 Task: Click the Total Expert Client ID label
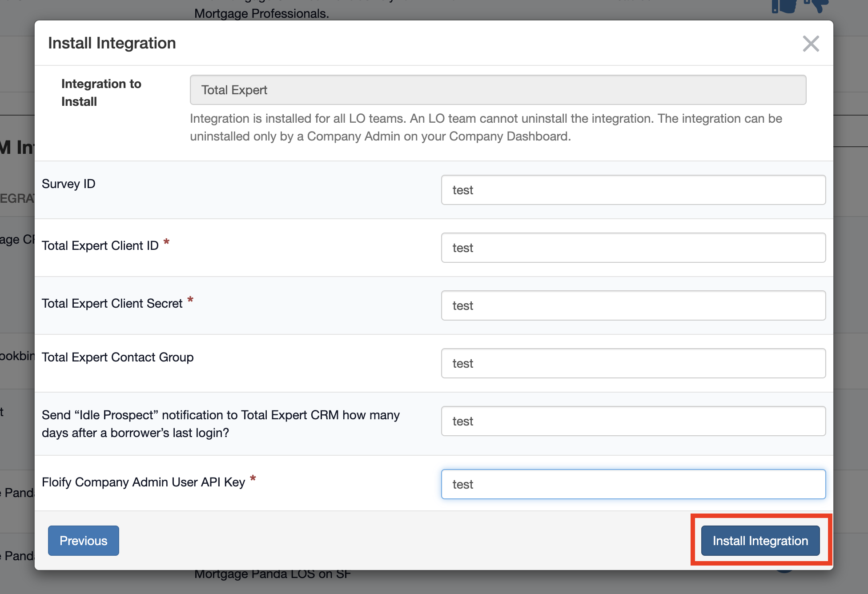tap(100, 246)
